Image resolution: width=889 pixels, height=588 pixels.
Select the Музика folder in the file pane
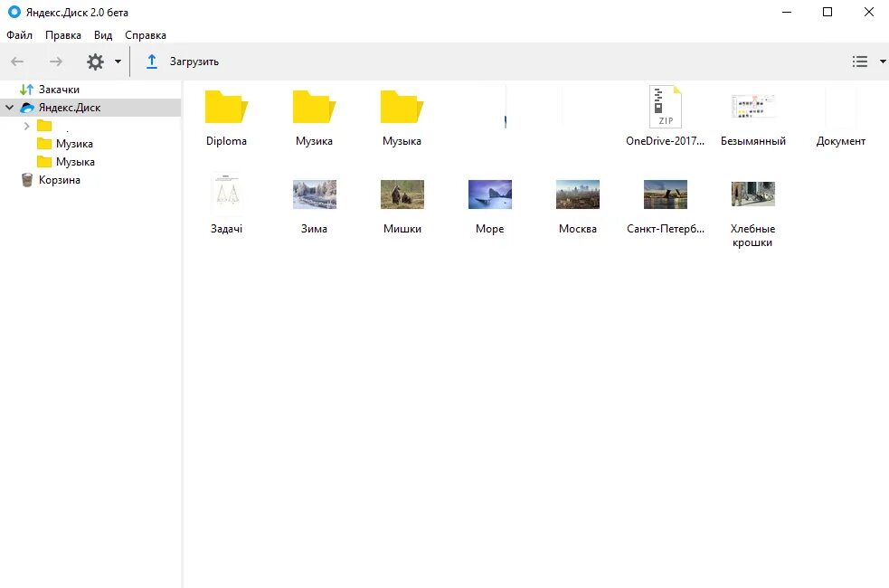pos(314,107)
